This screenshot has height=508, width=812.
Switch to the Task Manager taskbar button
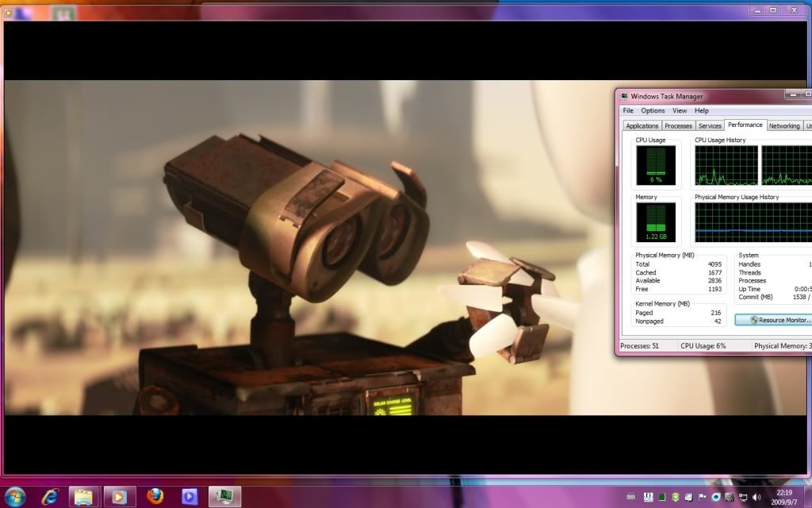(224, 497)
